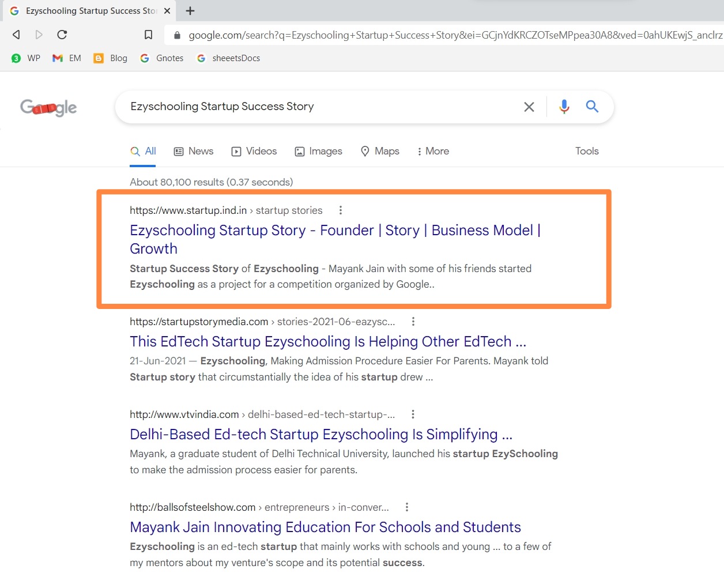Open the Blog bookmark
The image size is (724, 588).
point(110,58)
